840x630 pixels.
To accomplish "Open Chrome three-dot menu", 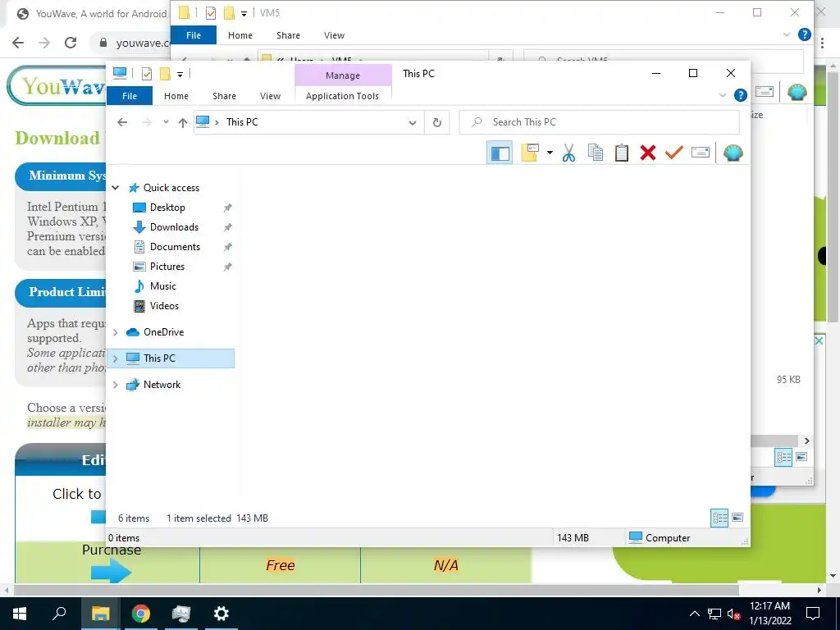I will click(822, 44).
